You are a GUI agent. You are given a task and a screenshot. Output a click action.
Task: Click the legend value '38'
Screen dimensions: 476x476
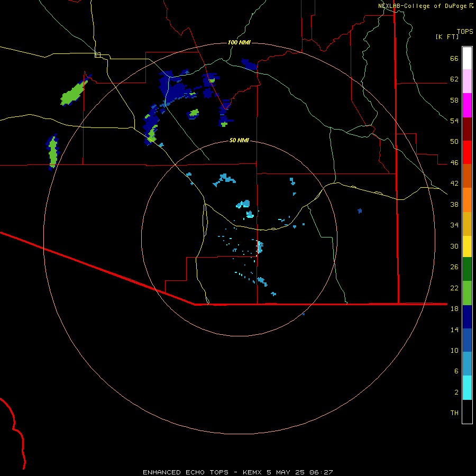[x=454, y=204]
